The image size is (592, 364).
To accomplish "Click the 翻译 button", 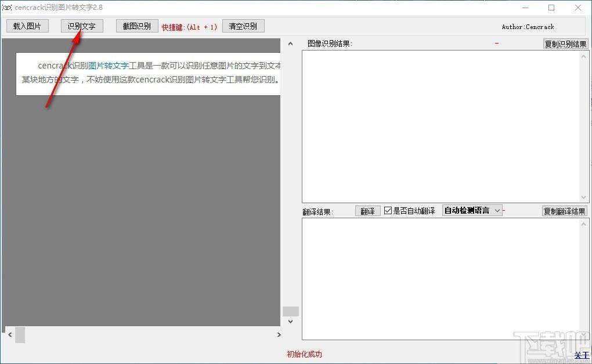I will click(x=367, y=211).
